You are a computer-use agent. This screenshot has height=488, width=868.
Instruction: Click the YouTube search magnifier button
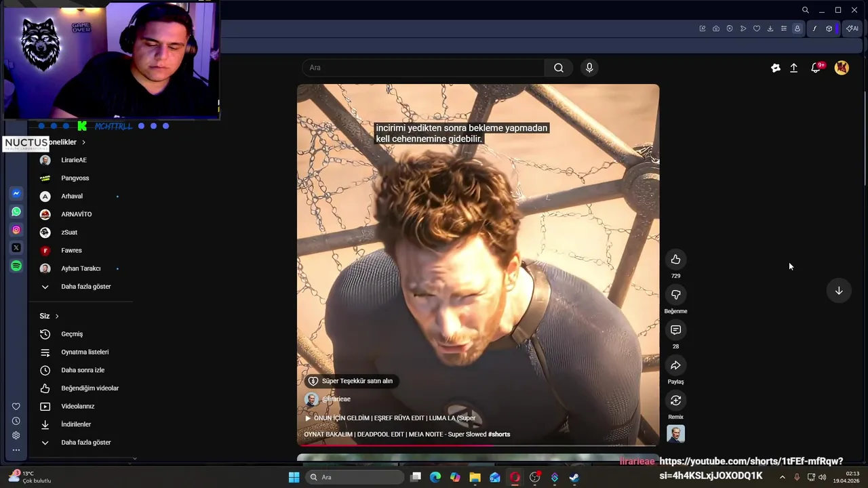(x=559, y=68)
